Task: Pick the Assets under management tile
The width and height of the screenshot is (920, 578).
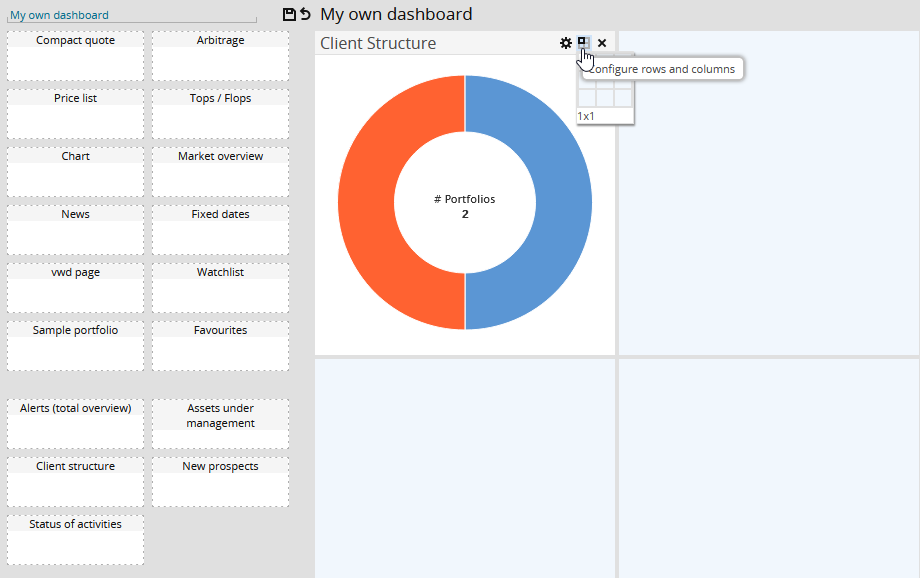Action: click(220, 424)
